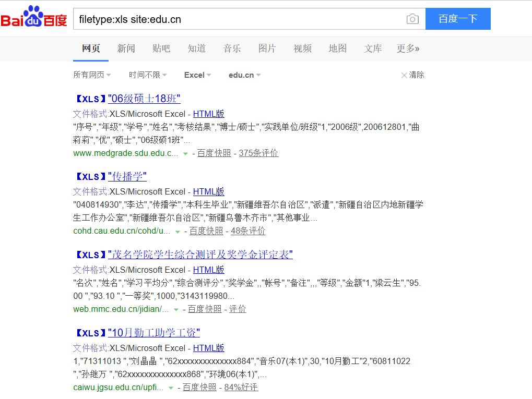
Task: Open the 地图 tab
Action: [x=338, y=49]
